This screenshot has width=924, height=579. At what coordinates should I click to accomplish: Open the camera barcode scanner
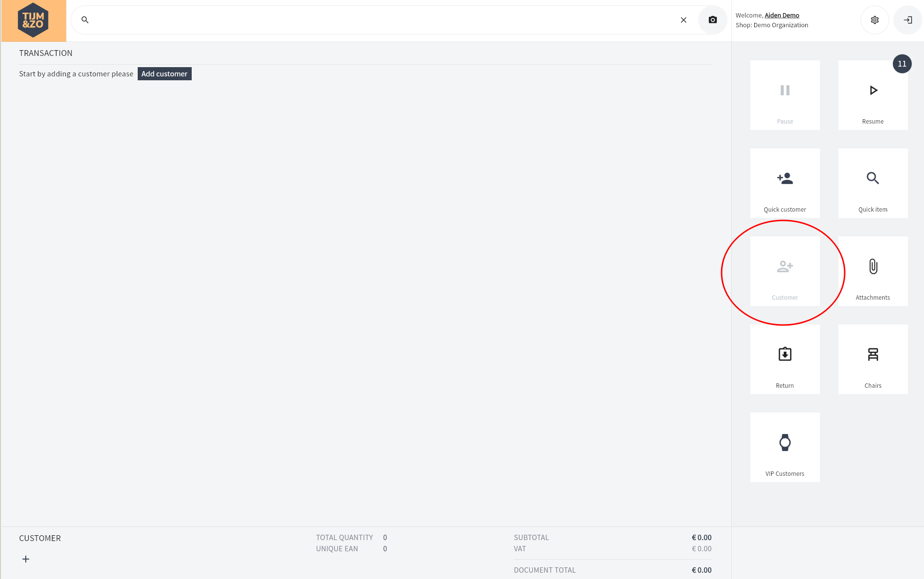(x=712, y=20)
